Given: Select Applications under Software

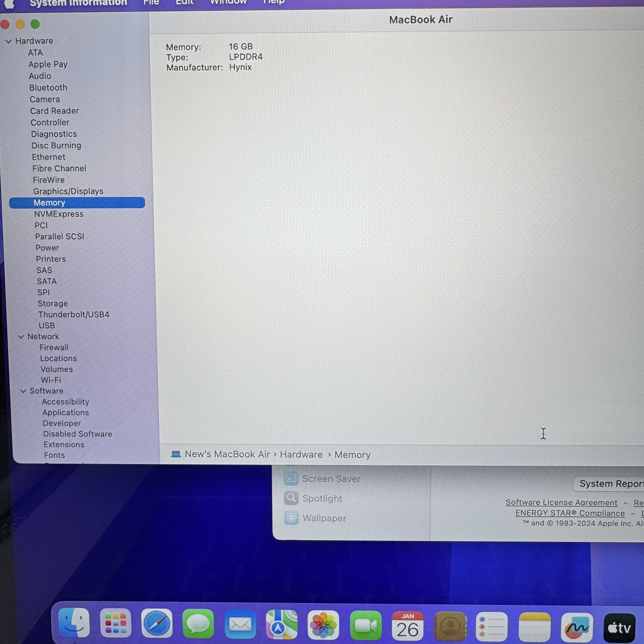Looking at the screenshot, I should click(66, 413).
